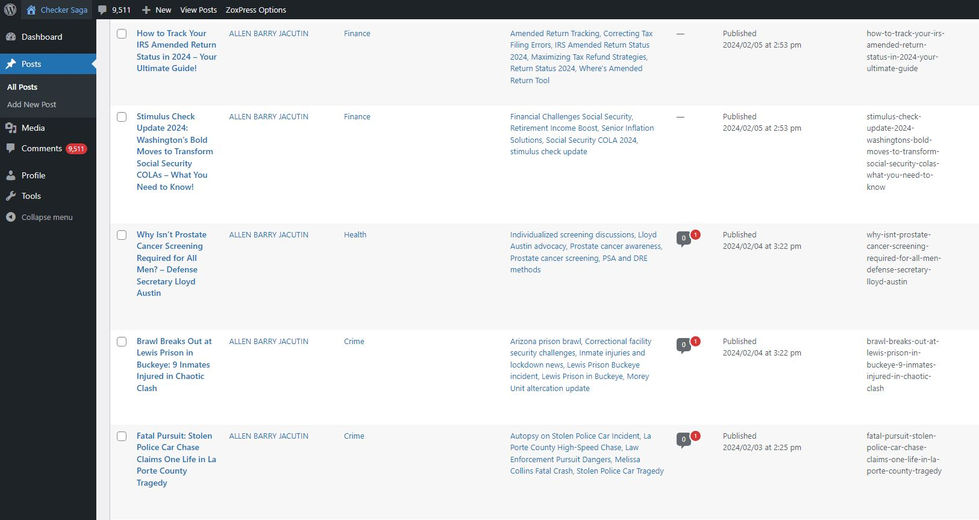The width and height of the screenshot is (979, 520).
Task: Go to Comments in the sidebar
Action: click(x=41, y=148)
